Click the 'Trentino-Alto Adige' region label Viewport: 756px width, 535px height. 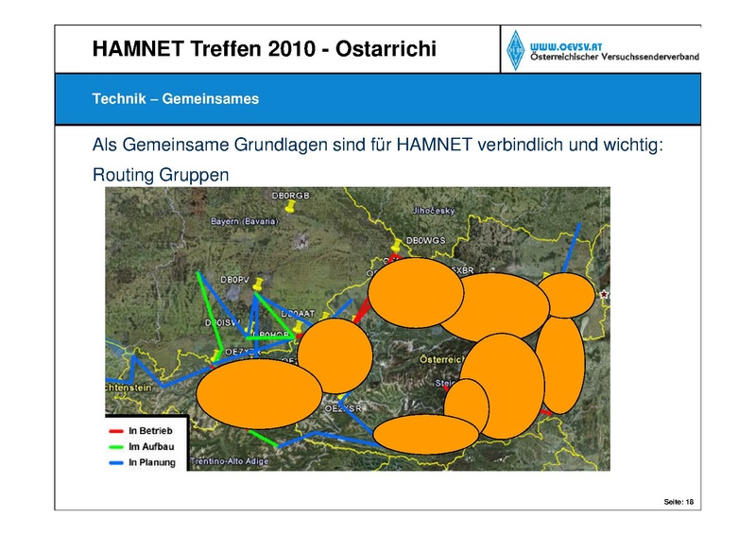point(229,461)
